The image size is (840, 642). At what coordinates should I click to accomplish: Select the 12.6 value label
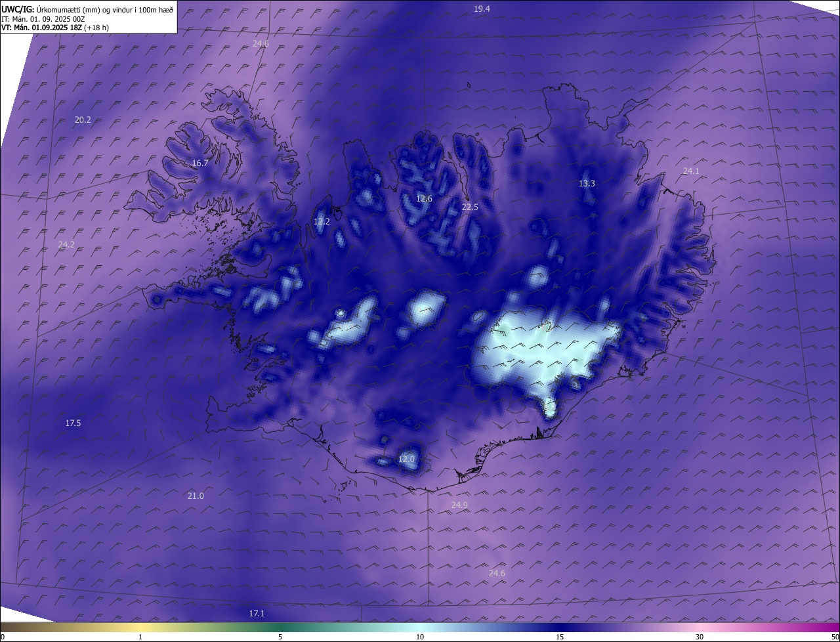pyautogui.click(x=425, y=199)
